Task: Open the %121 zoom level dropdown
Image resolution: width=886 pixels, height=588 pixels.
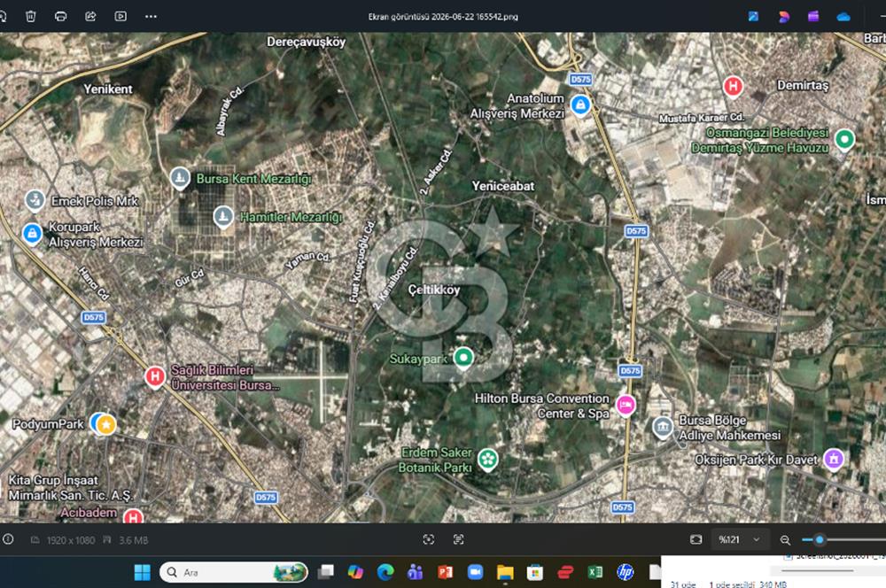Action: coord(739,540)
